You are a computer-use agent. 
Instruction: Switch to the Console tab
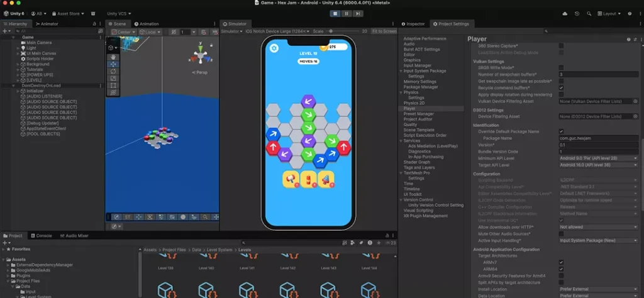42,236
